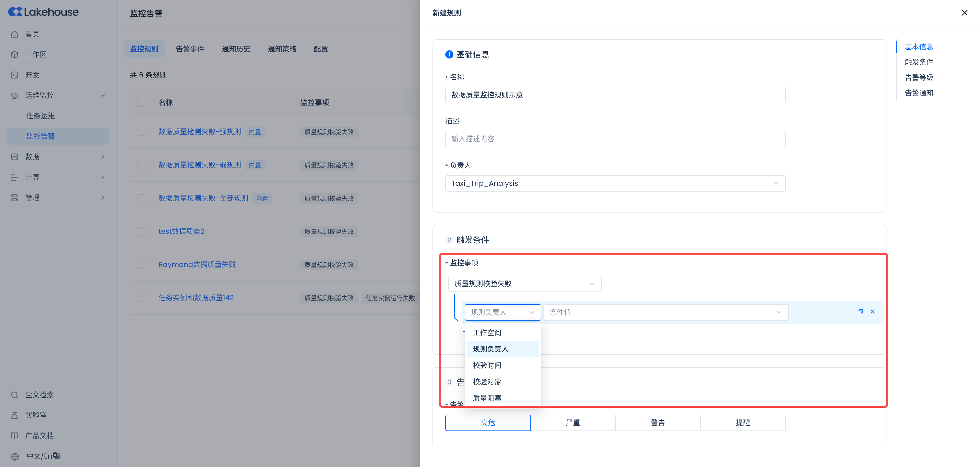Click the lab flask icon
The image size is (980, 467).
pyautogui.click(x=15, y=415)
